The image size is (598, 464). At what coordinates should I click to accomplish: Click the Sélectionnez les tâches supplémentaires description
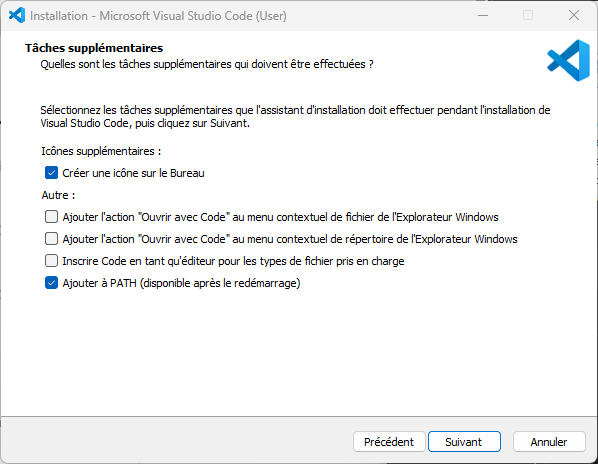pyautogui.click(x=295, y=117)
